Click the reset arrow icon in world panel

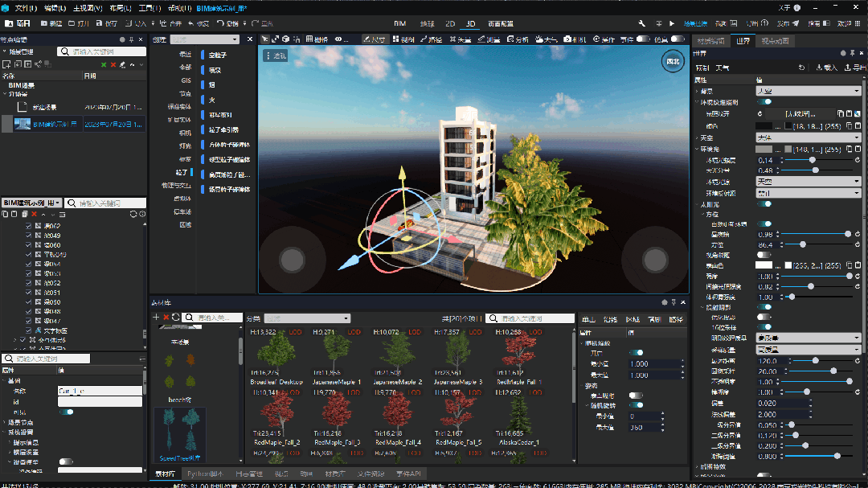point(801,68)
